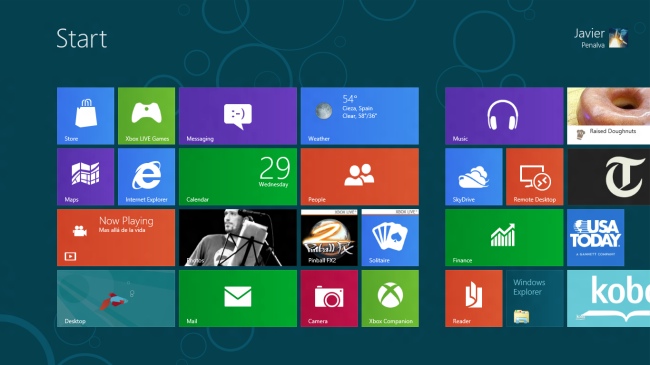Image resolution: width=650 pixels, height=365 pixels.
Task: Open Xbox Companion tile
Action: pyautogui.click(x=390, y=299)
